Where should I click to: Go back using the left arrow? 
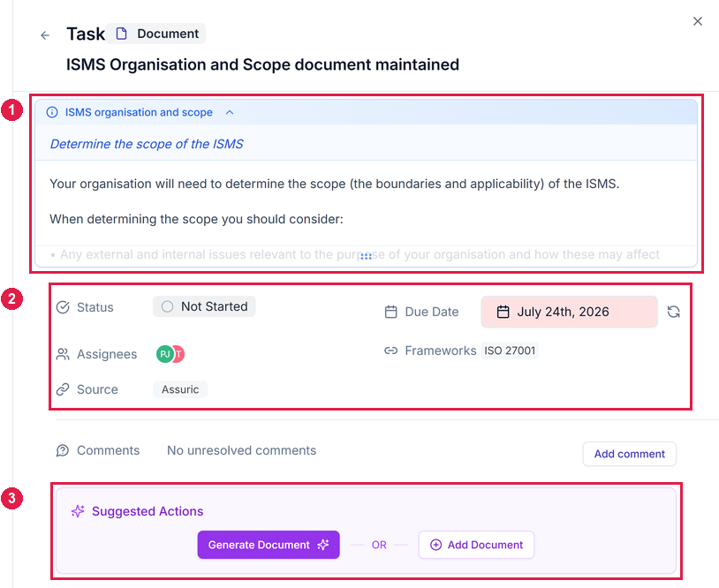[x=45, y=35]
